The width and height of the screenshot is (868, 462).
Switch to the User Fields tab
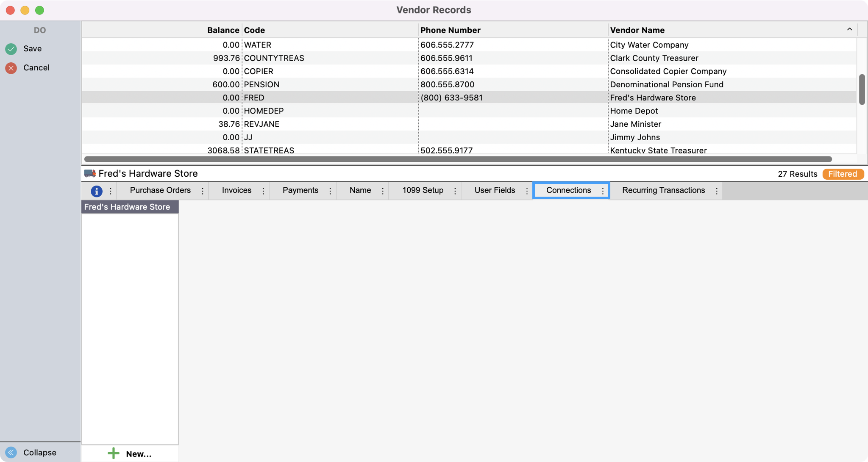pos(495,190)
